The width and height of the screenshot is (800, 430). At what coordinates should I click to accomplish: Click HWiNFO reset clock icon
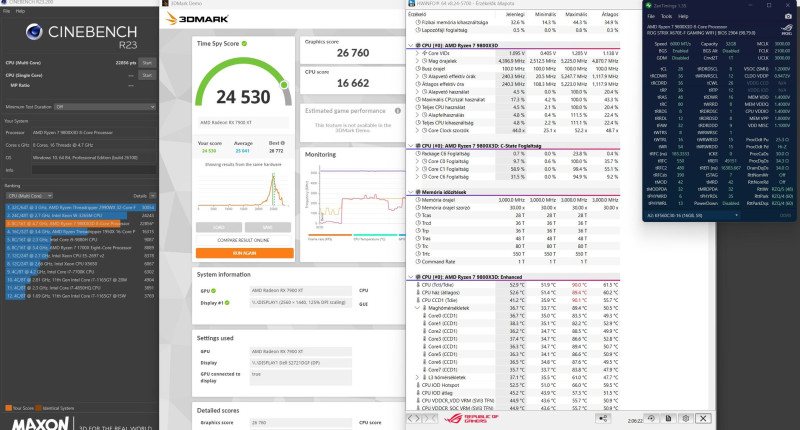pos(651,418)
